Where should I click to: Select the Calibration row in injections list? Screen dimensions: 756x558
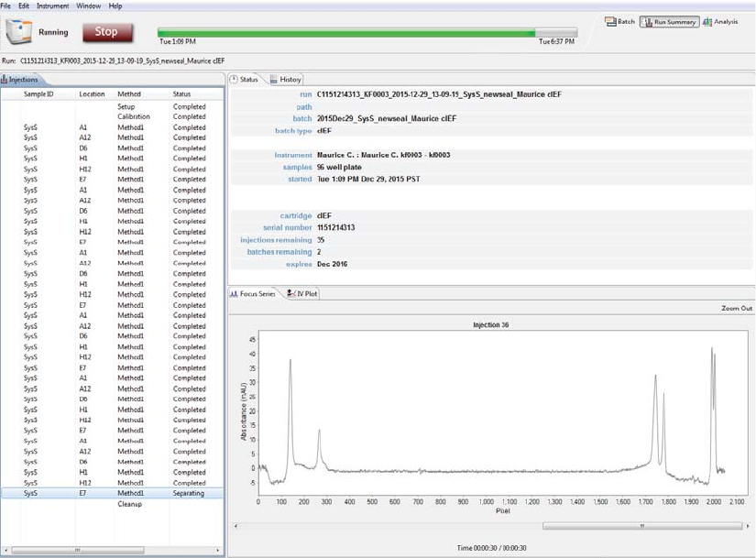[133, 116]
